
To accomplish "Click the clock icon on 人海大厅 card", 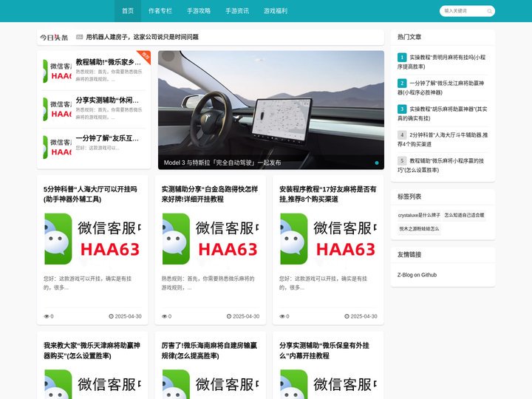I will 111,316.
